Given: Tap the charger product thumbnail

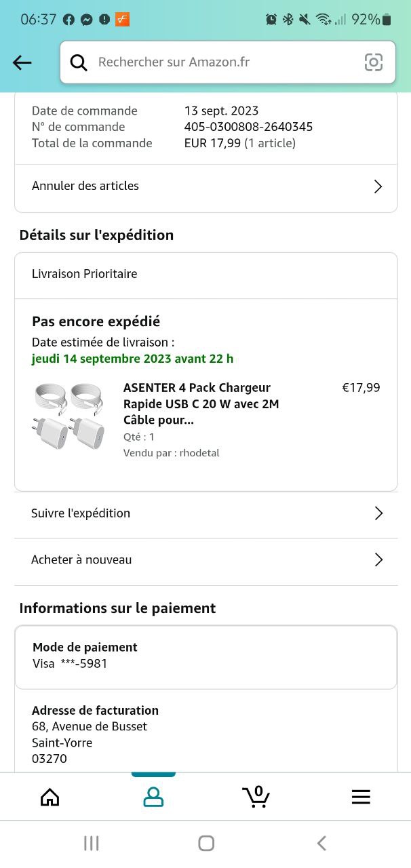Looking at the screenshot, I should pyautogui.click(x=68, y=416).
